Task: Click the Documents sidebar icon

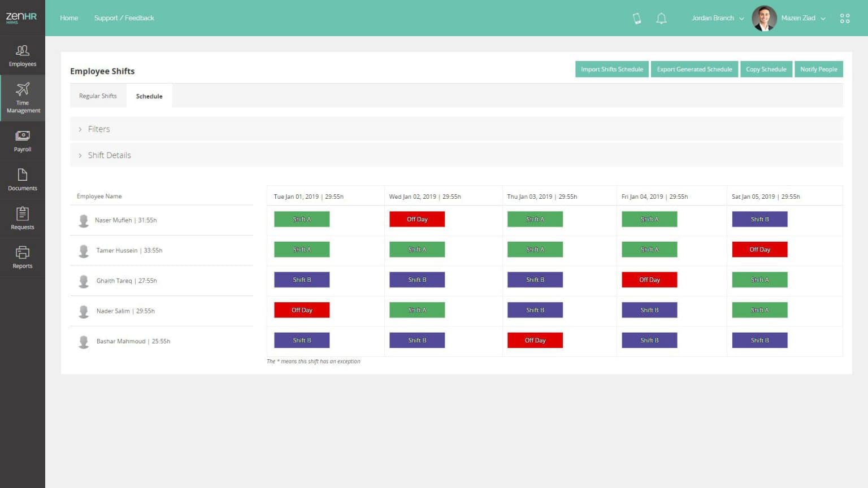Action: [23, 180]
